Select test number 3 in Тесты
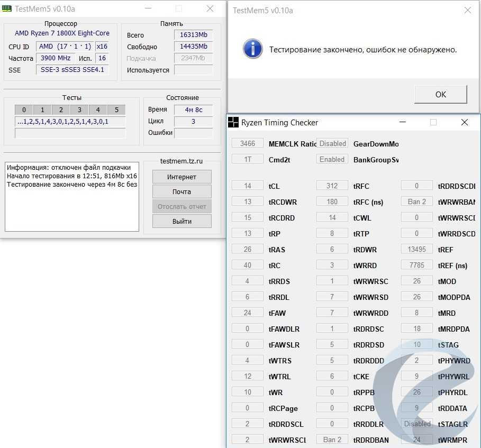Viewport: 481px width, 448px height. pyautogui.click(x=79, y=110)
